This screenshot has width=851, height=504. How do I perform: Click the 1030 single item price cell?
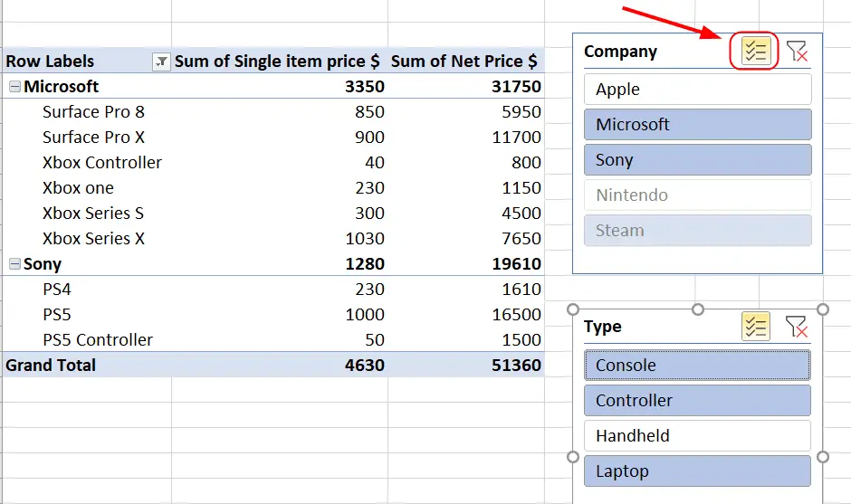[365, 238]
